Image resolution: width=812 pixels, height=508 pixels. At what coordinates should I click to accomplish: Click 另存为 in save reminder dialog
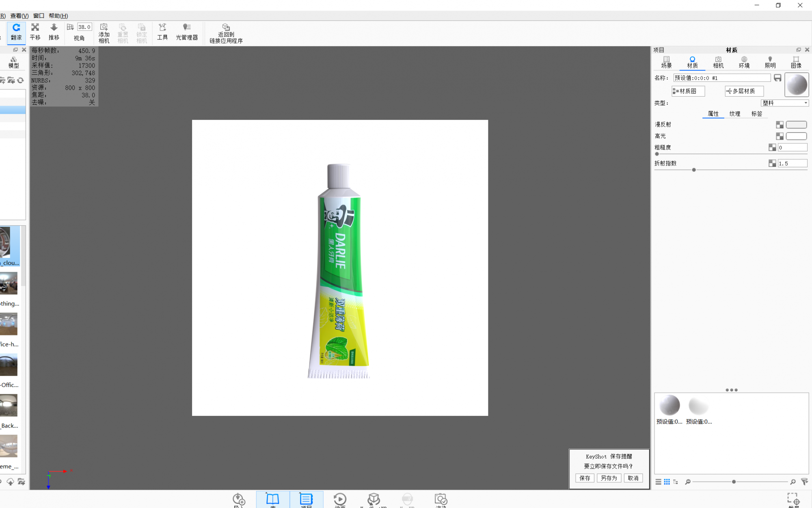click(609, 478)
